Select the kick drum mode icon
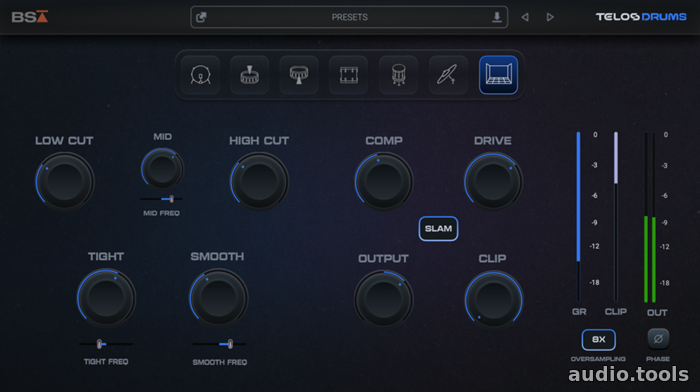The width and height of the screenshot is (700, 392). (x=200, y=75)
